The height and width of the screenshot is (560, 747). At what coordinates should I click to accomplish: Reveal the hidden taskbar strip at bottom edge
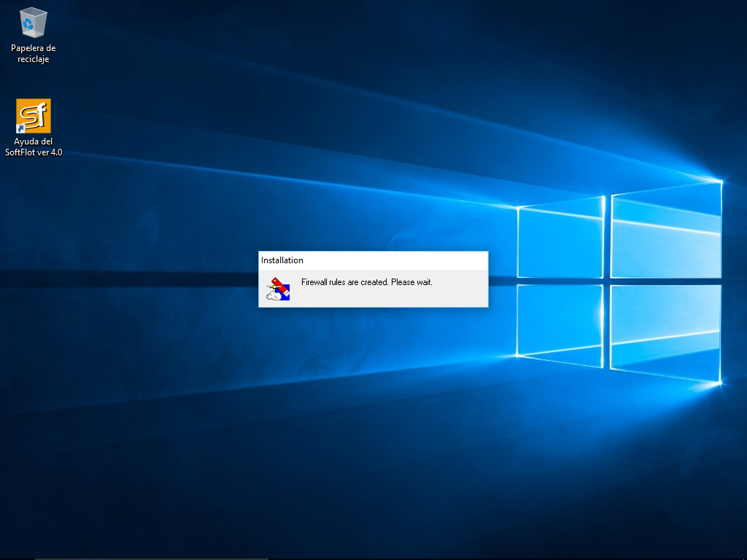click(373, 559)
